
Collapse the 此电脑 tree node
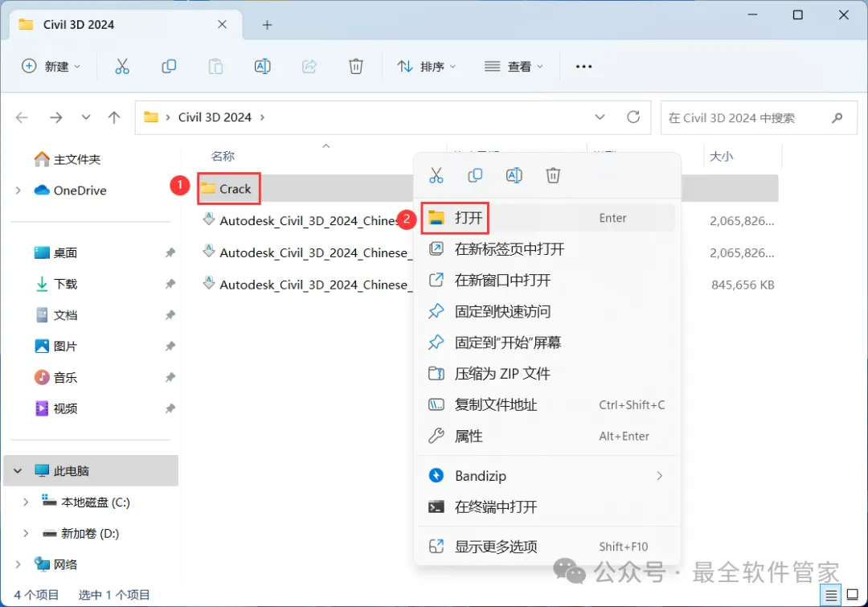pyautogui.click(x=18, y=471)
